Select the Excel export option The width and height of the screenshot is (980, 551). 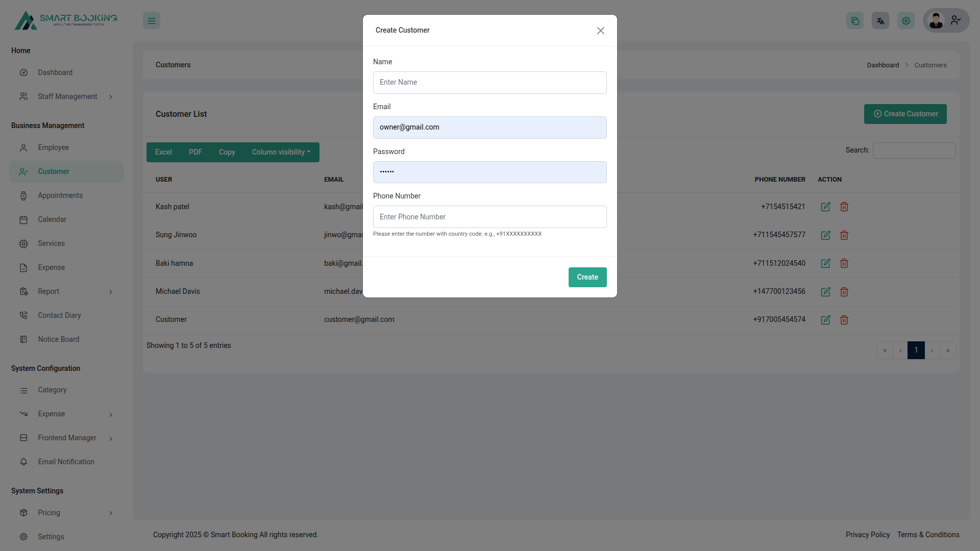(x=163, y=152)
